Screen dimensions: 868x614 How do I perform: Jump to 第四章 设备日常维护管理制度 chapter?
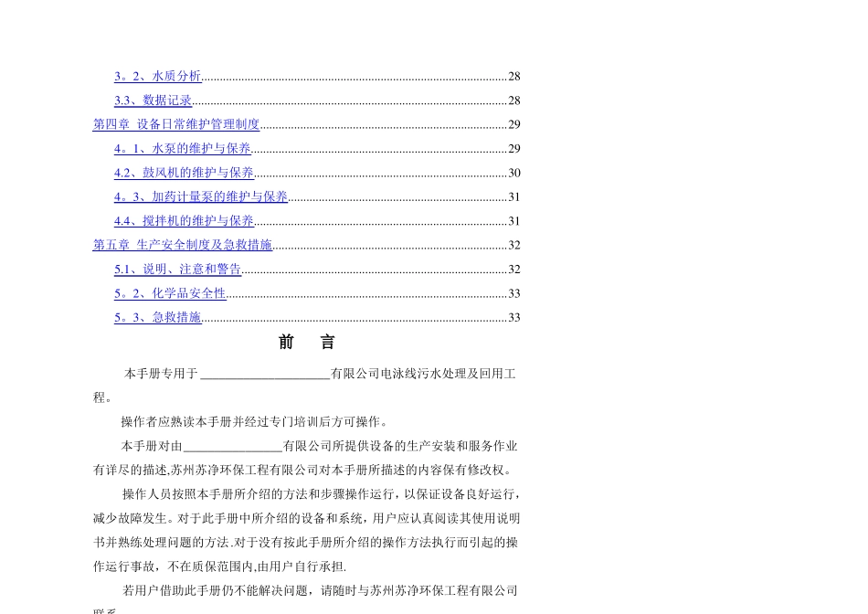pyautogui.click(x=176, y=124)
